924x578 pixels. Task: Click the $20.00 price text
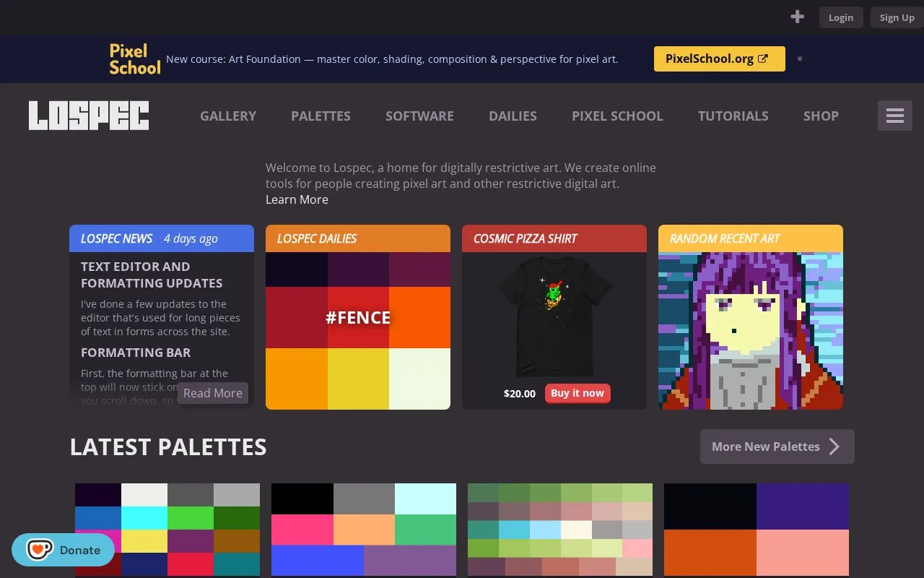[x=520, y=394]
